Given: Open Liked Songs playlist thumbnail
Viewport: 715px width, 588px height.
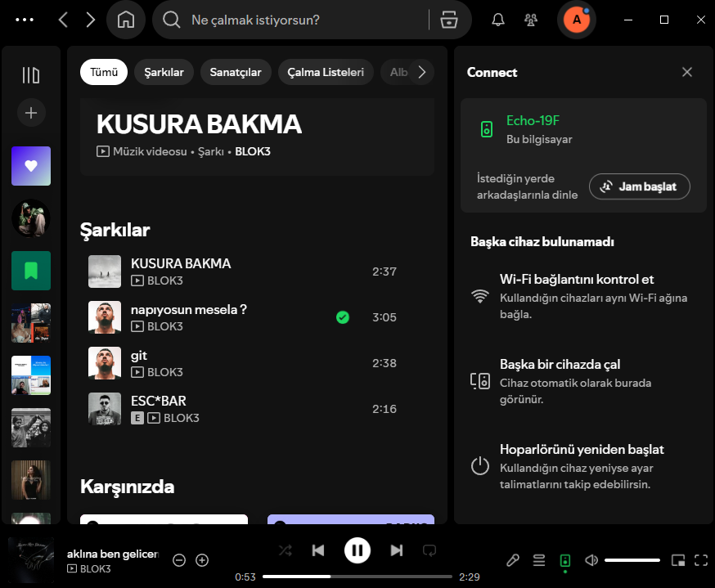Looking at the screenshot, I should (x=31, y=166).
